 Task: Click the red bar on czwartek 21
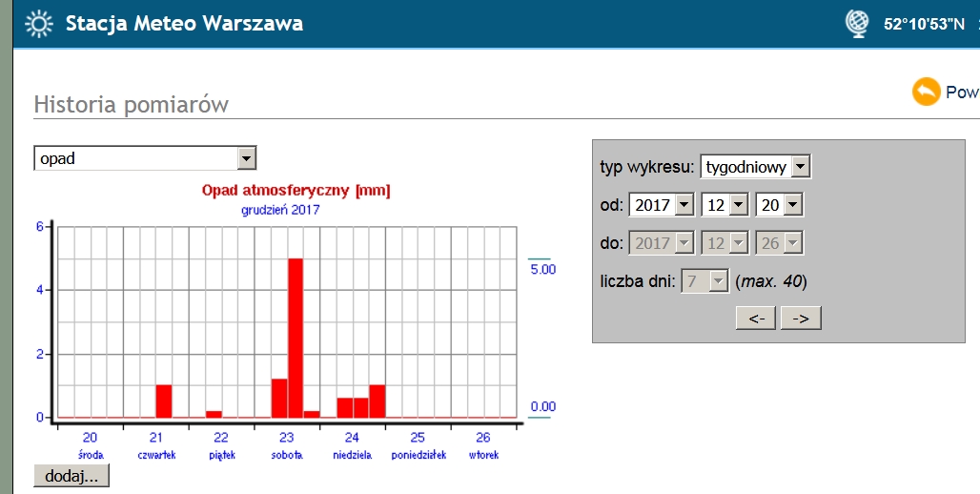164,401
